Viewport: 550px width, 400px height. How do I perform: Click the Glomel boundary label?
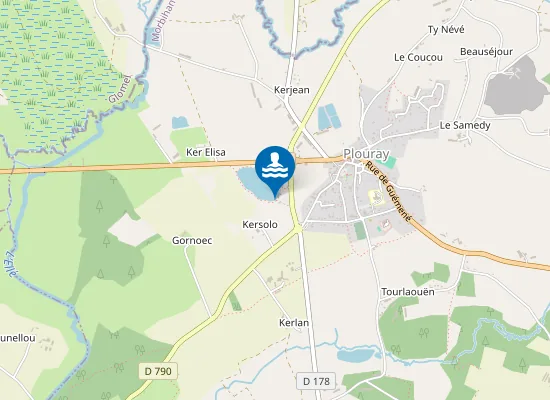coord(119,89)
